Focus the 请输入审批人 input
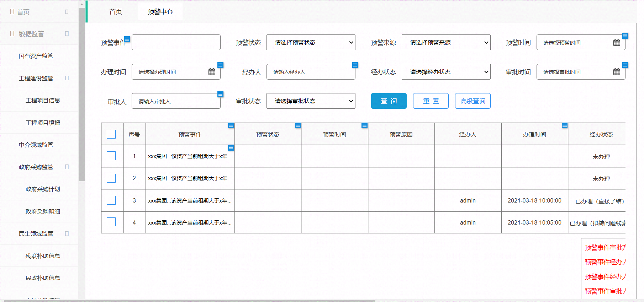 point(176,101)
